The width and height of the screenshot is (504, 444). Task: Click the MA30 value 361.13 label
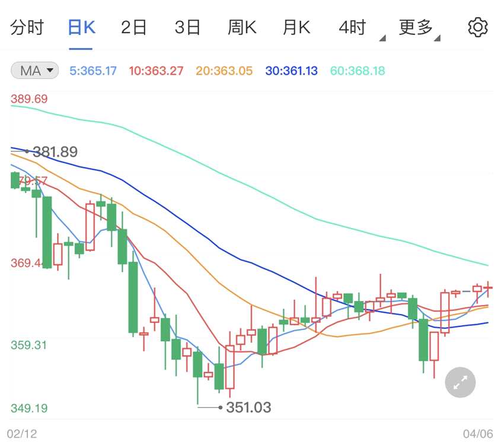tap(291, 71)
